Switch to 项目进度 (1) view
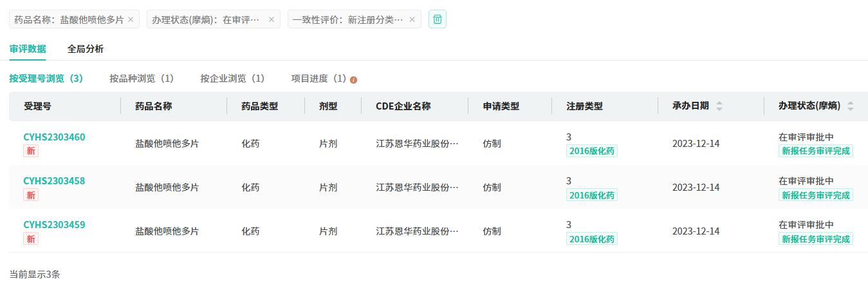The image size is (868, 290). 319,79
